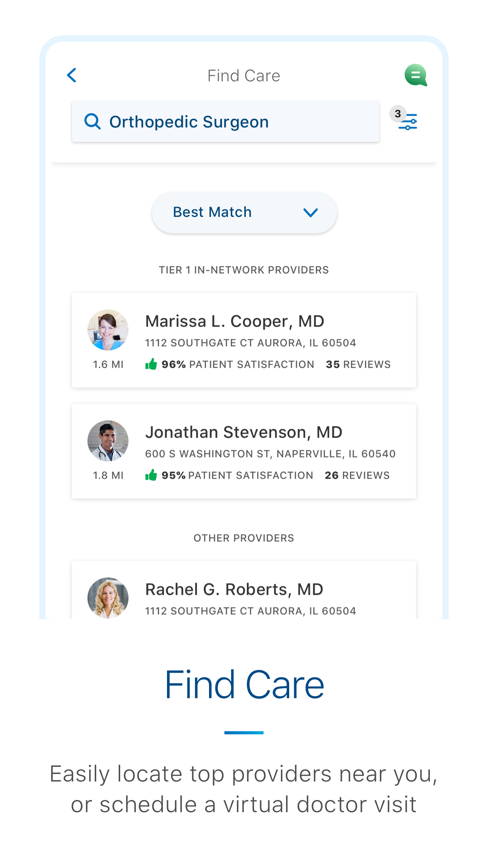Viewport: 488px width, 868px height.
Task: Click the filter badge counter showing 3
Action: tap(397, 114)
